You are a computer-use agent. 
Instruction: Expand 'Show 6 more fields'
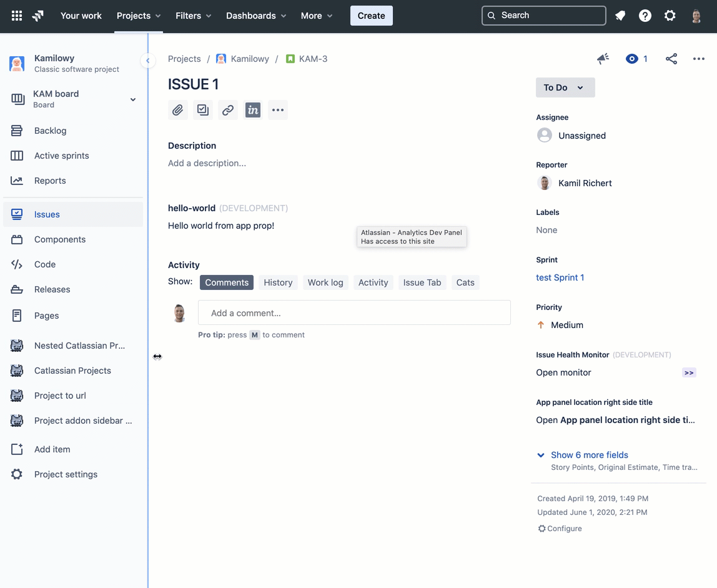[589, 455]
